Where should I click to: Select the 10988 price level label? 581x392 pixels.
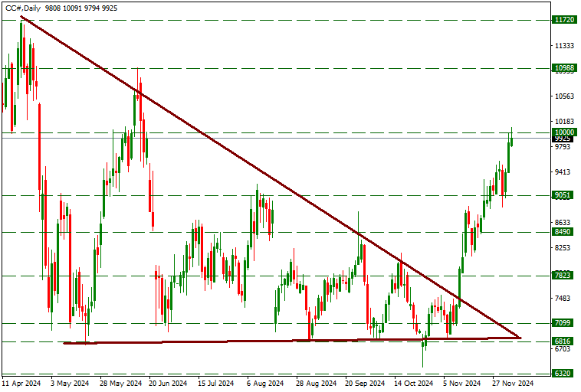[564, 67]
